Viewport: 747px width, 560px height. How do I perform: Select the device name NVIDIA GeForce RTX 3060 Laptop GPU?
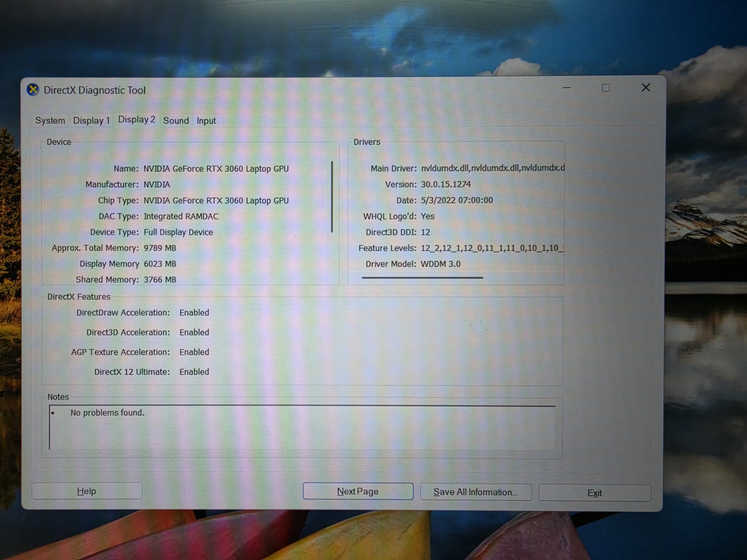(216, 169)
